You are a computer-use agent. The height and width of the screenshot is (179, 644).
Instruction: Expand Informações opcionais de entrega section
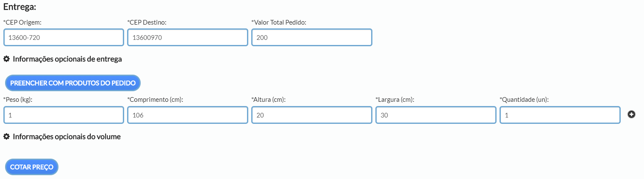[x=67, y=59]
